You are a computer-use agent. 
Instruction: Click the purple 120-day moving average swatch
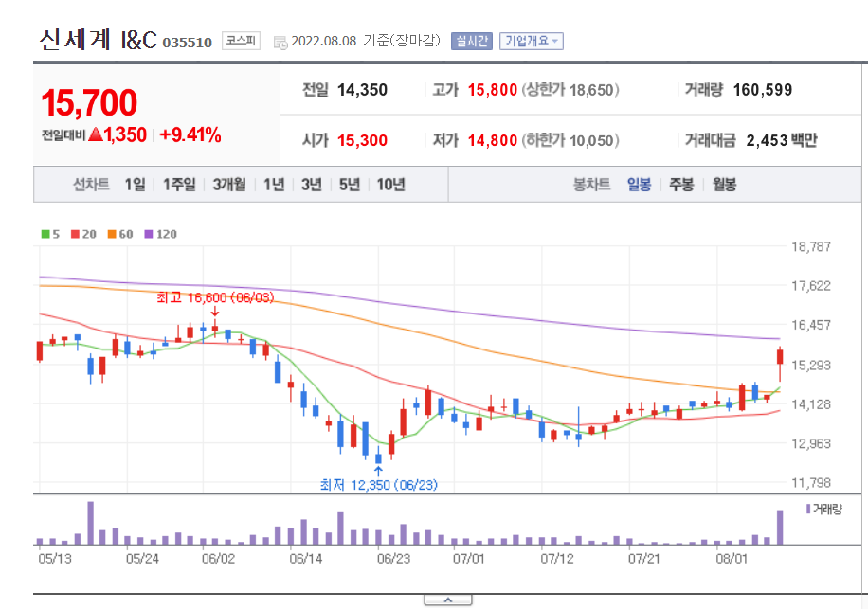(149, 234)
